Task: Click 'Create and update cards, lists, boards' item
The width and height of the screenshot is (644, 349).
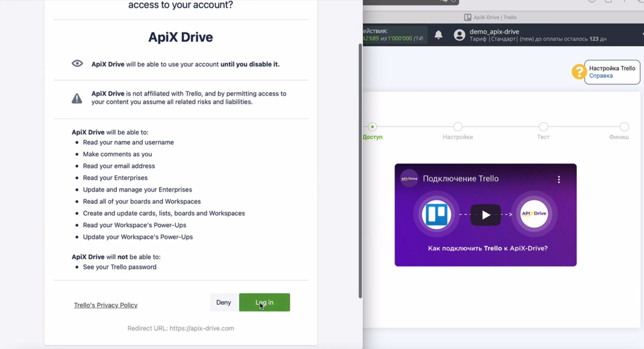Action: tap(164, 213)
